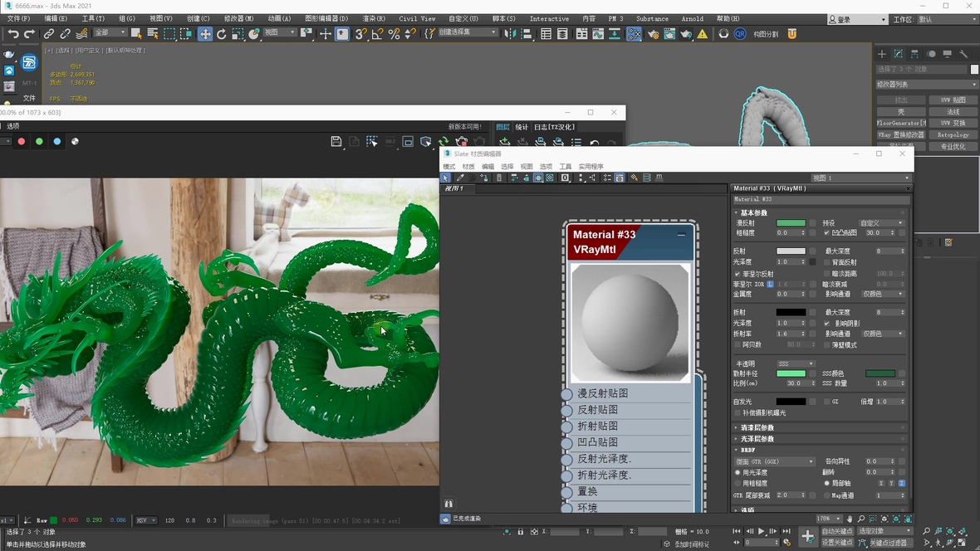The height and width of the screenshot is (551, 980).
Task: Open the 渲染(R) menu in menu bar
Action: pos(374,18)
